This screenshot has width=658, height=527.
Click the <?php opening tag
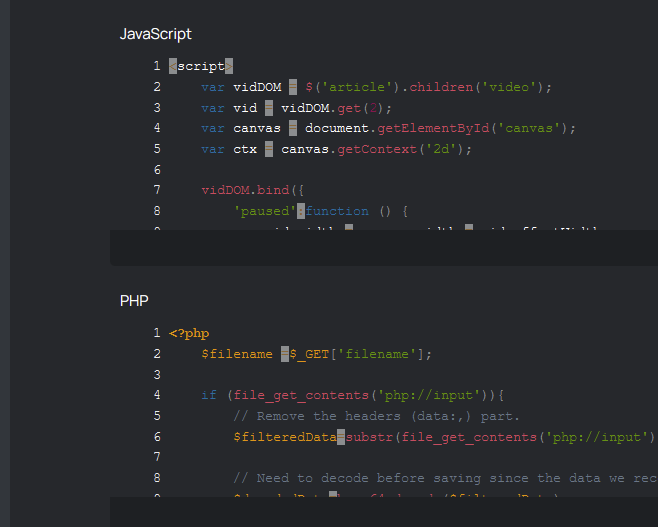pos(190,333)
